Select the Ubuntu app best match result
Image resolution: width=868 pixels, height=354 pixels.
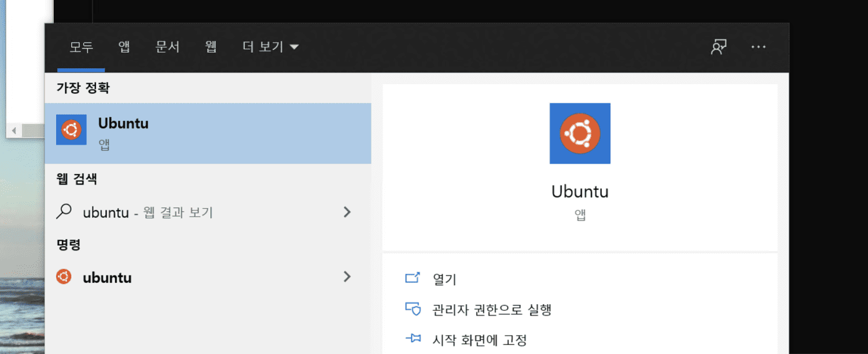coord(208,133)
